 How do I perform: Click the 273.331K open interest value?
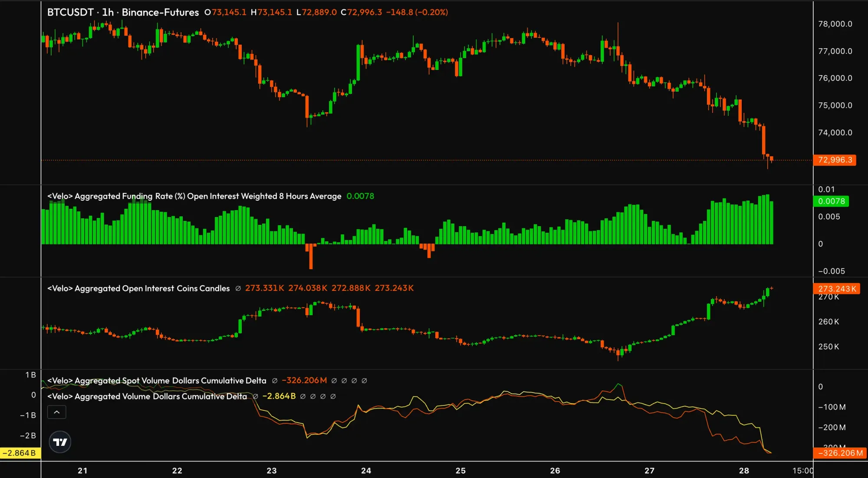(265, 288)
